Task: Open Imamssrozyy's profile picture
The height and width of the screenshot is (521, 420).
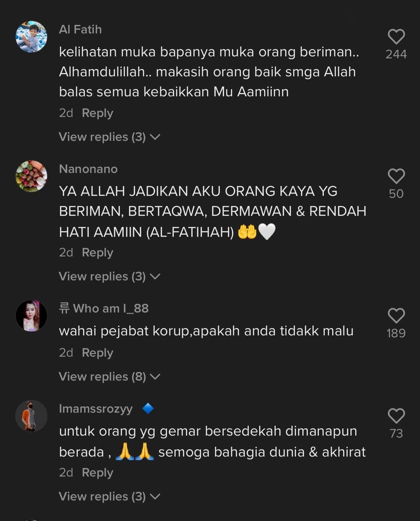Action: click(31, 416)
